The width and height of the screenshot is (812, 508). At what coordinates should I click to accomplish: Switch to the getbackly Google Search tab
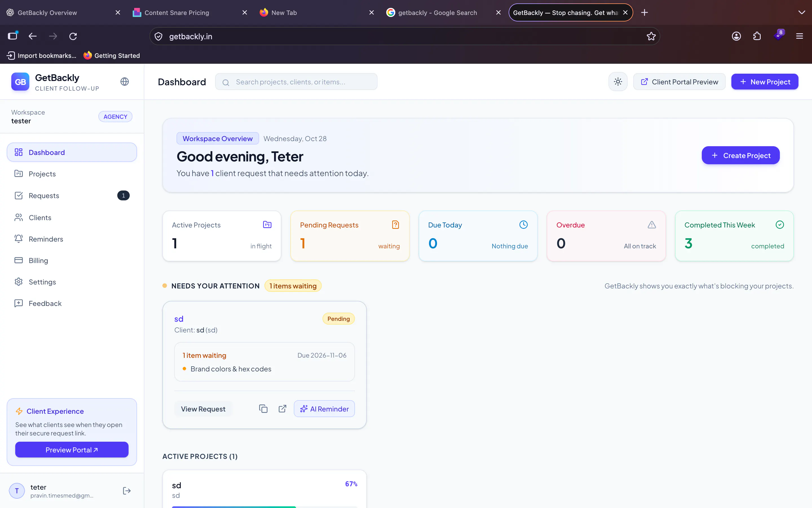click(x=443, y=13)
